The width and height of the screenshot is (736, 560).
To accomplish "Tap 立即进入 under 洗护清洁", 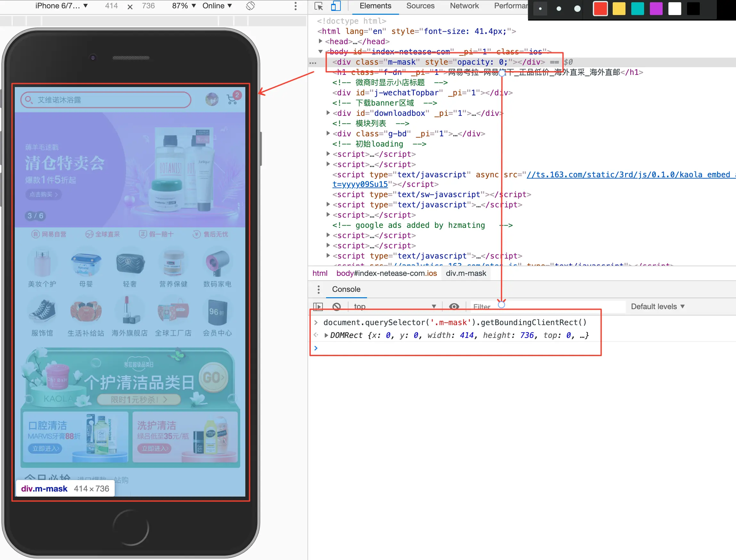I will click(x=155, y=449).
